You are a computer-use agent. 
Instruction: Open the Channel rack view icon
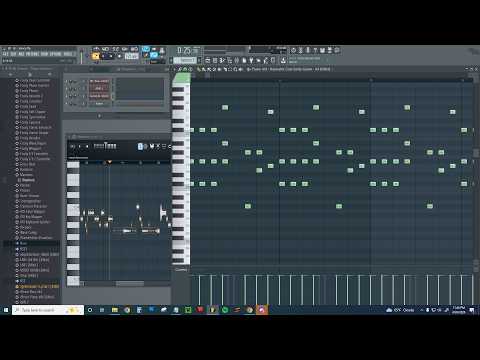222,60
